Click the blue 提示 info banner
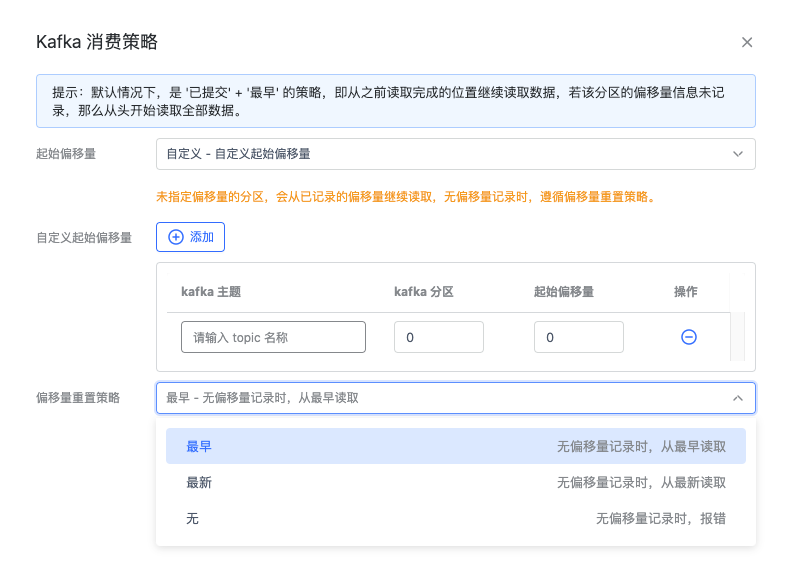The image size is (795, 574). [395, 101]
